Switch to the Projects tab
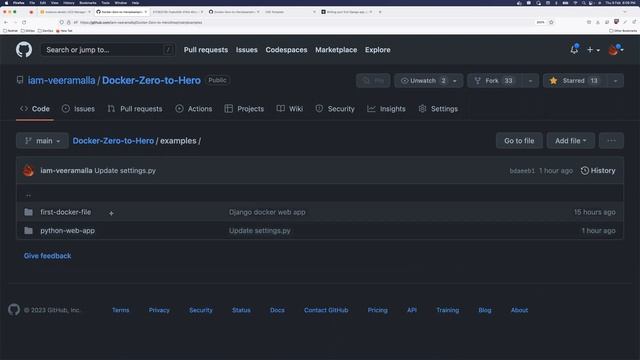 pyautogui.click(x=244, y=109)
